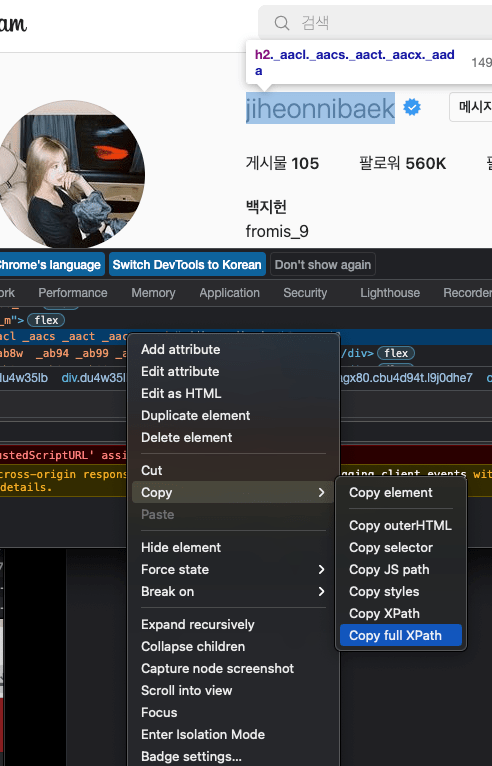Click the search magnifier icon
Image resolution: width=492 pixels, height=766 pixels.
281,23
